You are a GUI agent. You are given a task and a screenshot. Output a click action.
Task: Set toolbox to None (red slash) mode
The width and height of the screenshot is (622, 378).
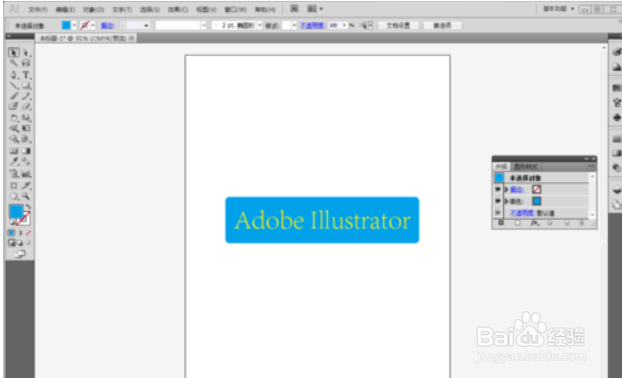click(28, 233)
